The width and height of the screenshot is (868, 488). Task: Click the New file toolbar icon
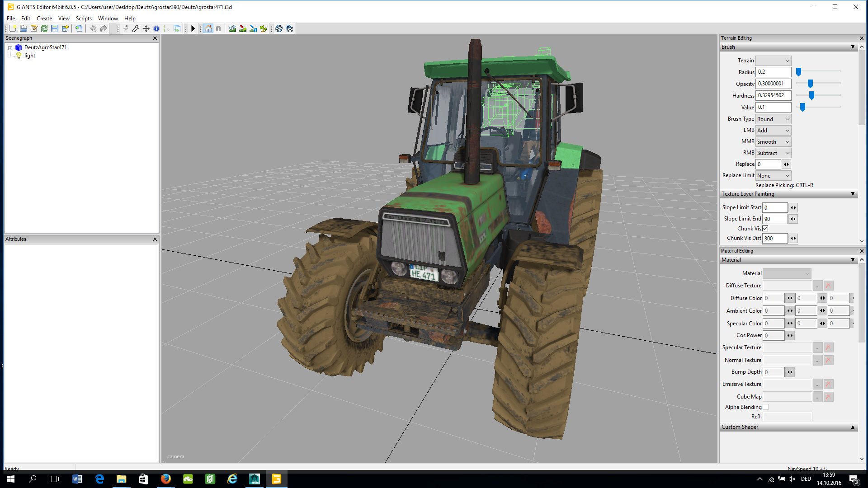pos(13,28)
